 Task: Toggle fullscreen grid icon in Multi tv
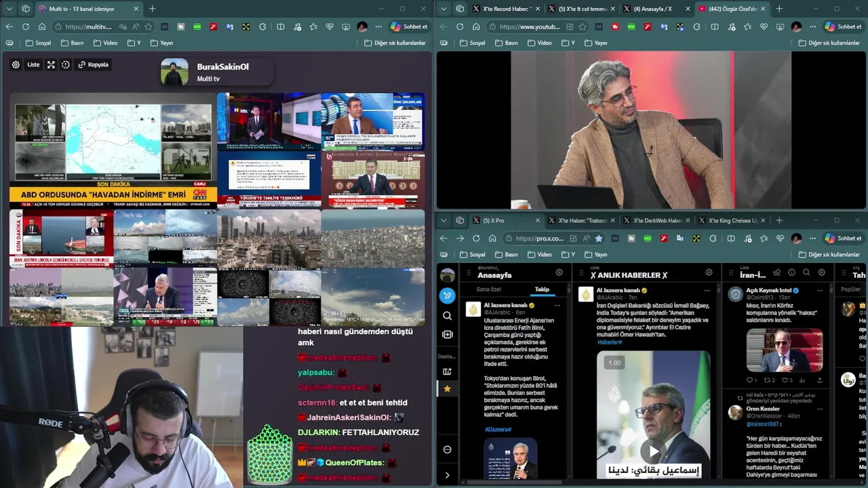(x=51, y=64)
